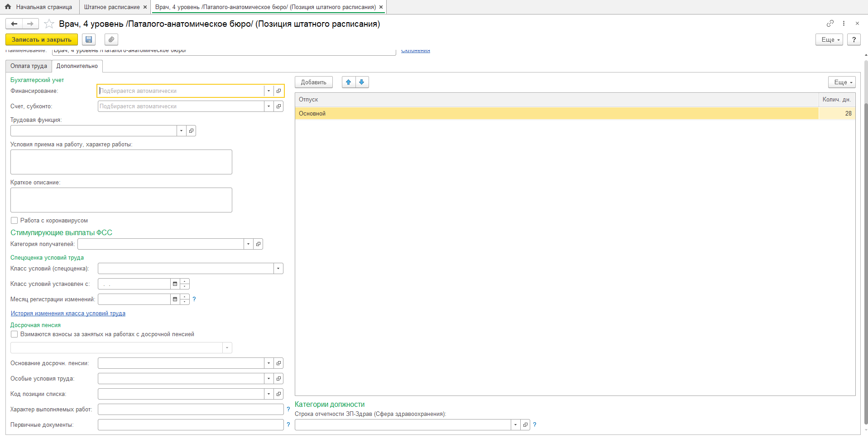Expand the Финансирование dropdown list
Image resolution: width=868 pixels, height=439 pixels.
269,91
